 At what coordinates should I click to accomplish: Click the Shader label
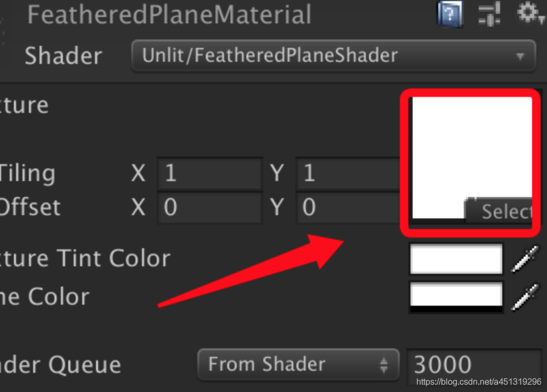click(63, 56)
